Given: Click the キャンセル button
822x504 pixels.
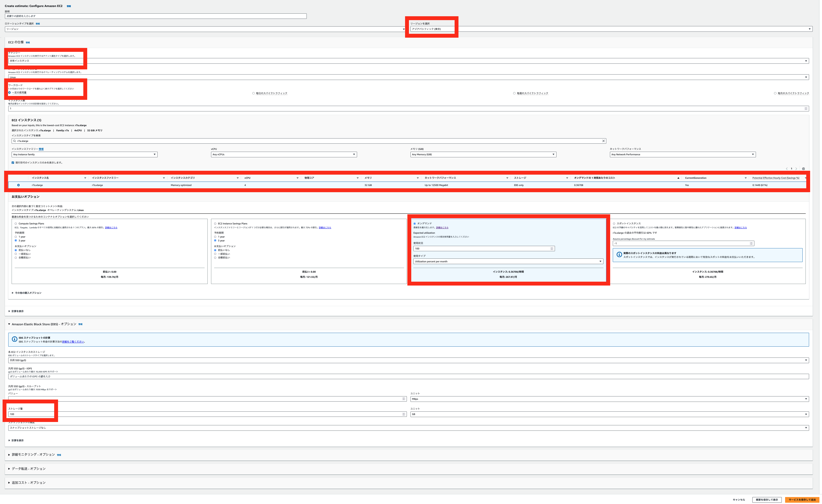Looking at the screenshot, I should 739,500.
